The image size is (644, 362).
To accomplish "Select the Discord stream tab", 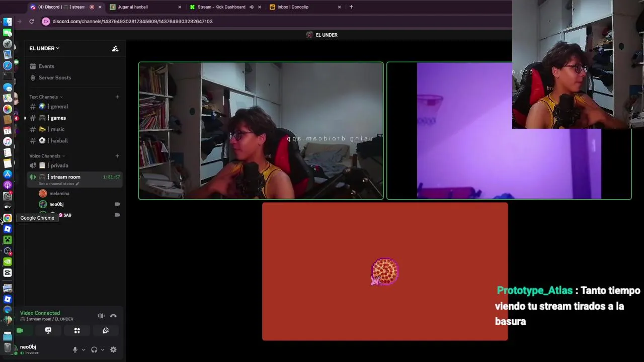I will pos(65,7).
